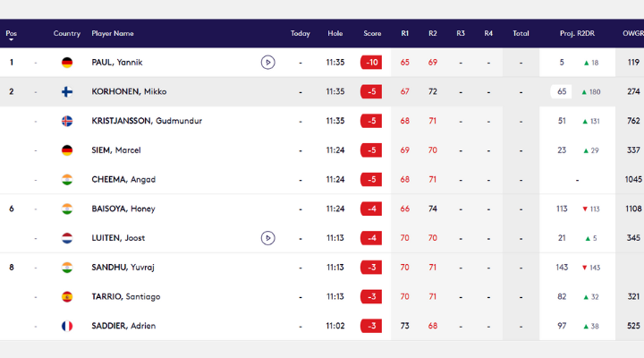Click the Player Name column header
The width and height of the screenshot is (644, 358).
[113, 34]
